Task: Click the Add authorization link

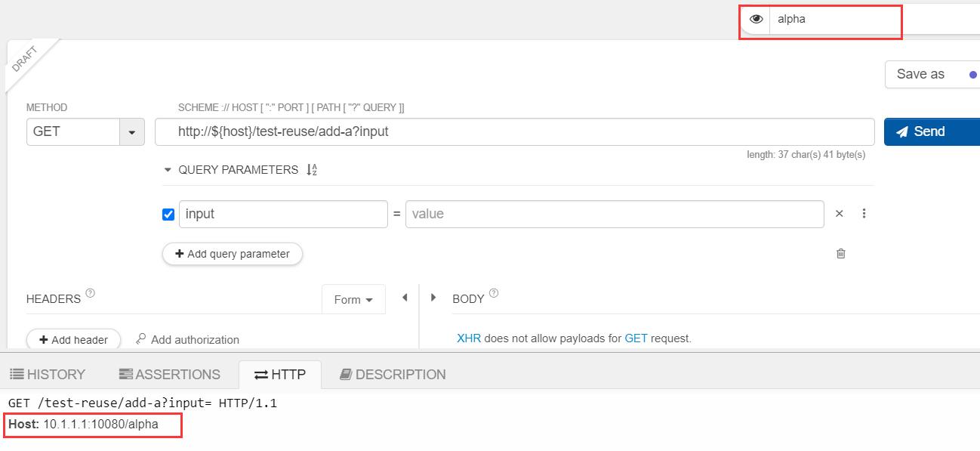Action: pos(187,340)
